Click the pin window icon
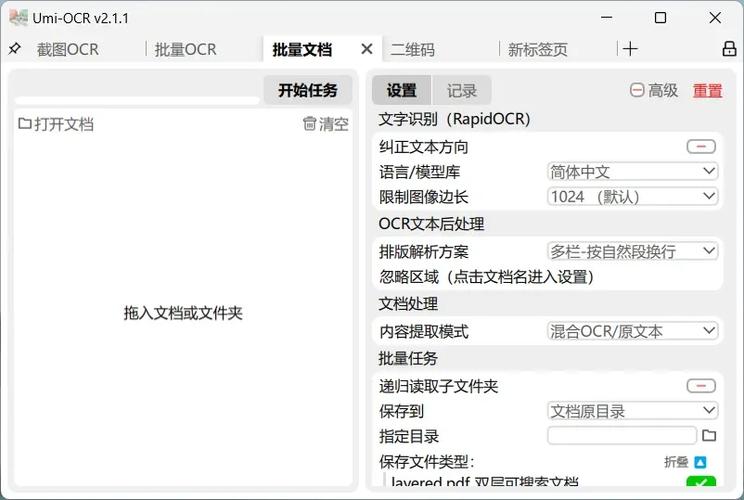The image size is (744, 500). tap(15, 48)
